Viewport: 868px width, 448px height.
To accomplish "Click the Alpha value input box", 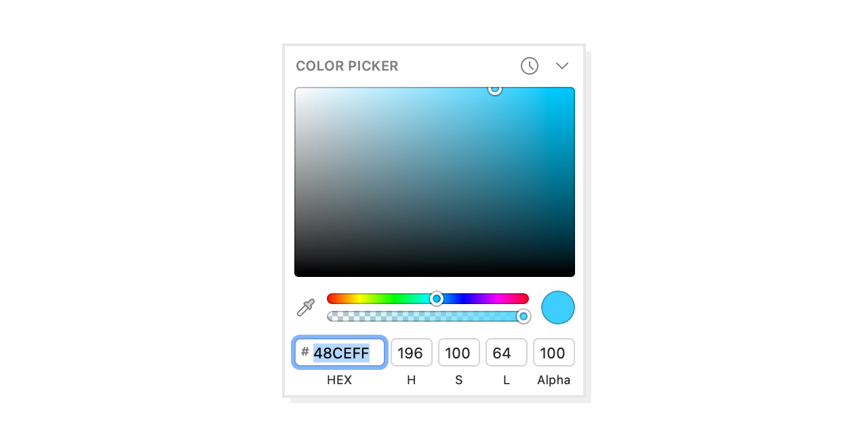I will (x=553, y=353).
